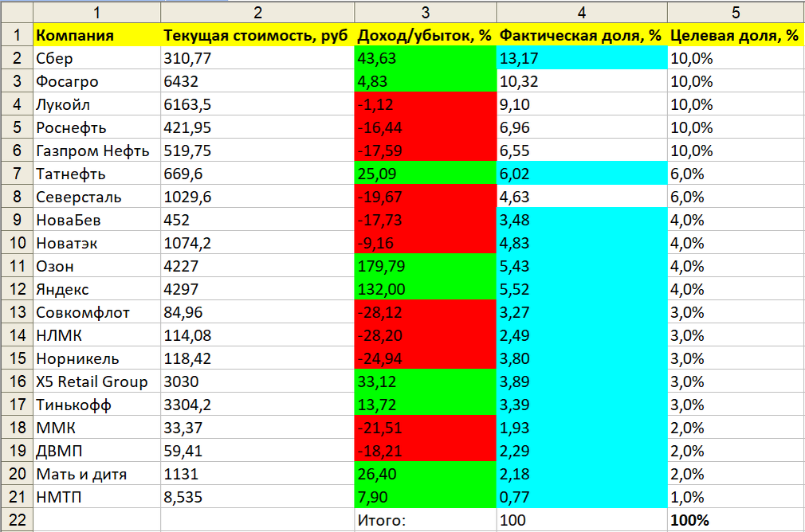Click the red cell -21,51
This screenshot has height=532, width=805.
tap(425, 428)
